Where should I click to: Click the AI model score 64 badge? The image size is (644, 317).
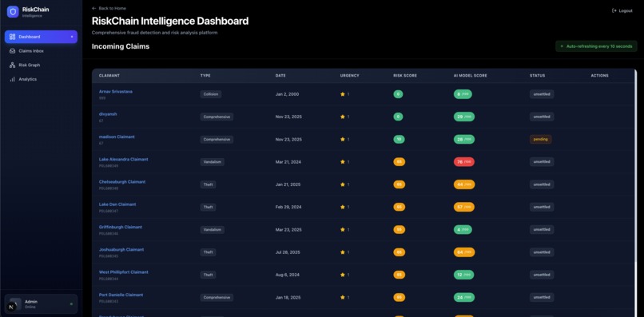point(464,252)
